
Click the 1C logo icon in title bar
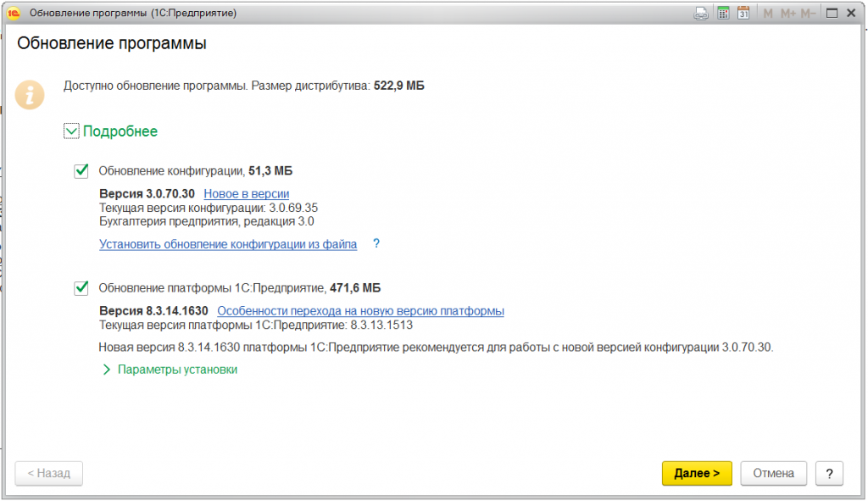pyautogui.click(x=14, y=13)
